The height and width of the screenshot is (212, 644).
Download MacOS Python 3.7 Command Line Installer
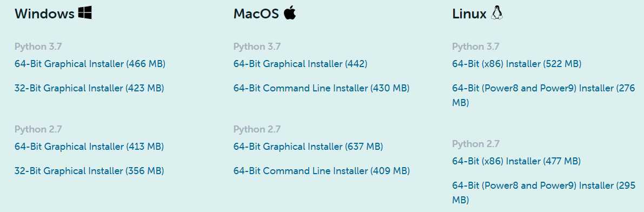322,88
